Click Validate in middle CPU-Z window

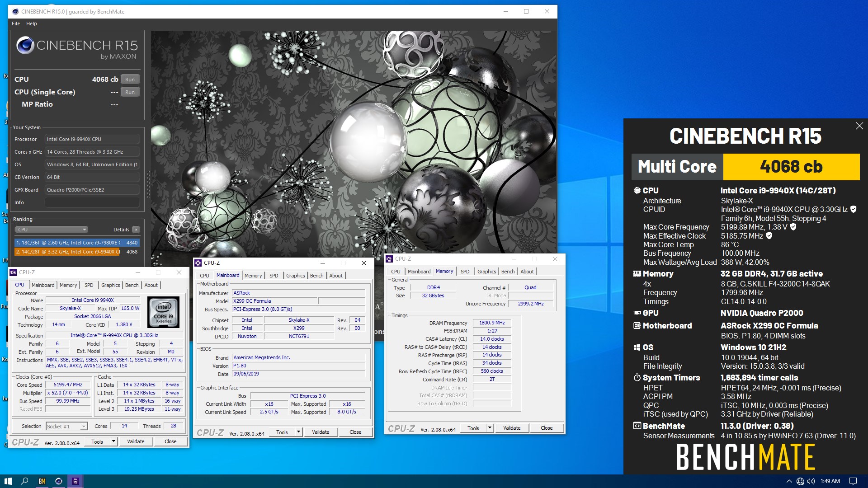[321, 432]
